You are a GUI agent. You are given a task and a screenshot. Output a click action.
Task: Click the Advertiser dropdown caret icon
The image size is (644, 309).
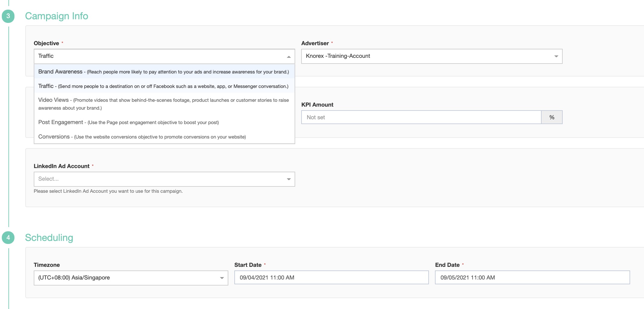pos(556,56)
